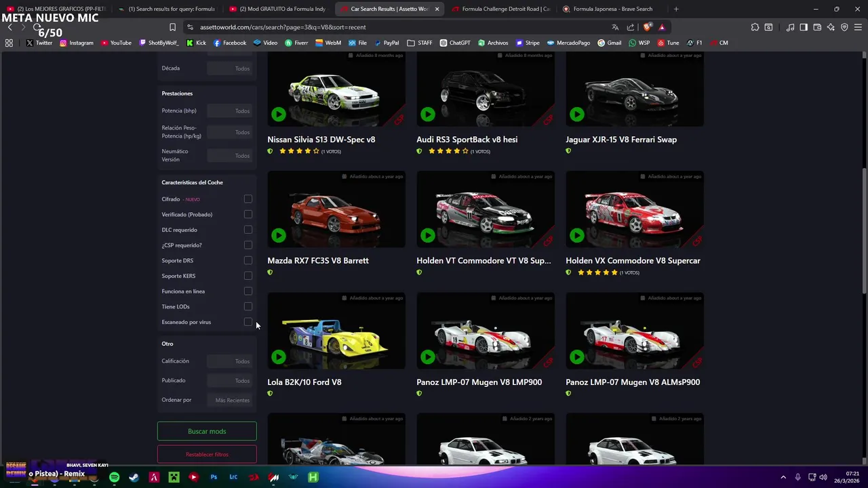Switch to Los MEJORES GRAFICOS YouTube tab
The height and width of the screenshot is (488, 868).
point(57,9)
